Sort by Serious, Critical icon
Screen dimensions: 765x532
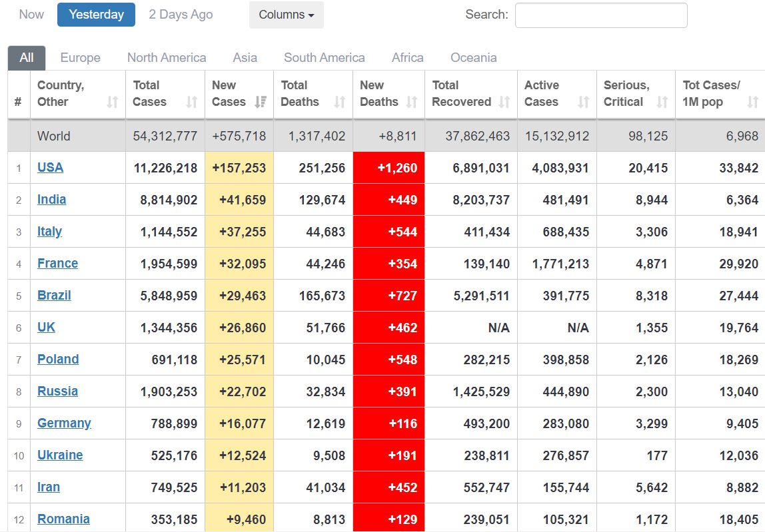(x=662, y=102)
